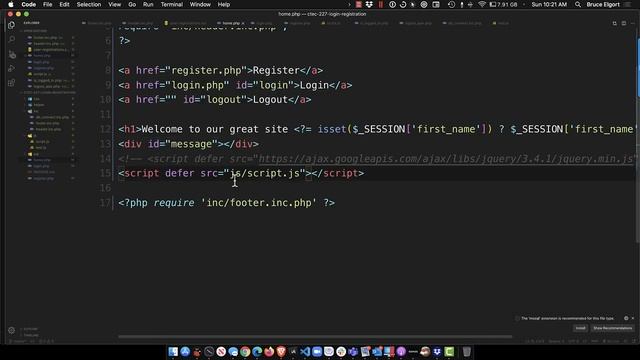Viewport: 640px width, 360px height.
Task: Open the Run and Debug view
Action: 11,68
